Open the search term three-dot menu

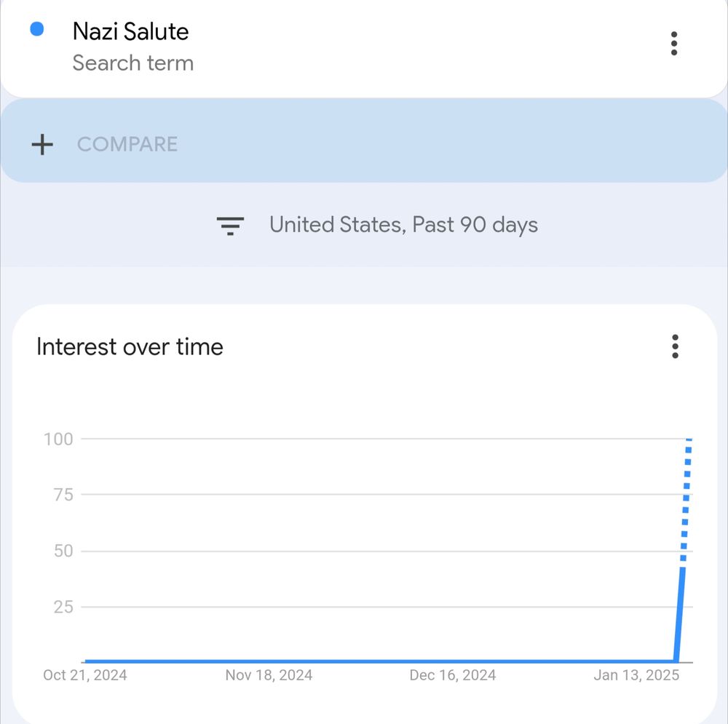tap(674, 44)
